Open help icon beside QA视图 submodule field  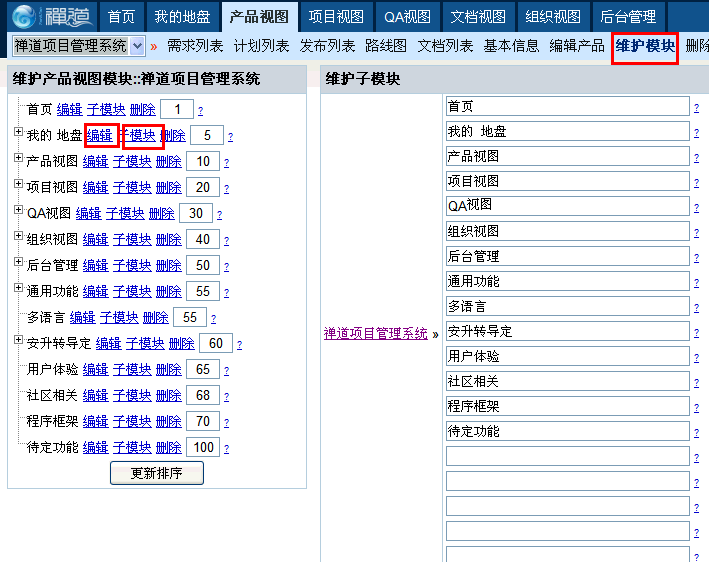click(x=696, y=208)
